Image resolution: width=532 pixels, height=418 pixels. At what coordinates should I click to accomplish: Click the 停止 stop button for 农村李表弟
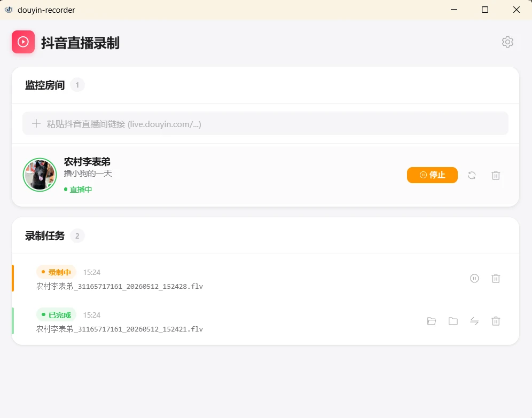tap(432, 175)
